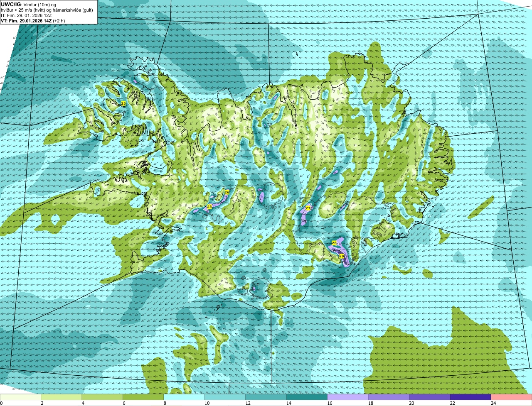532x406 pixels.
Task: Click the legend scale value 2
Action: [42, 403]
